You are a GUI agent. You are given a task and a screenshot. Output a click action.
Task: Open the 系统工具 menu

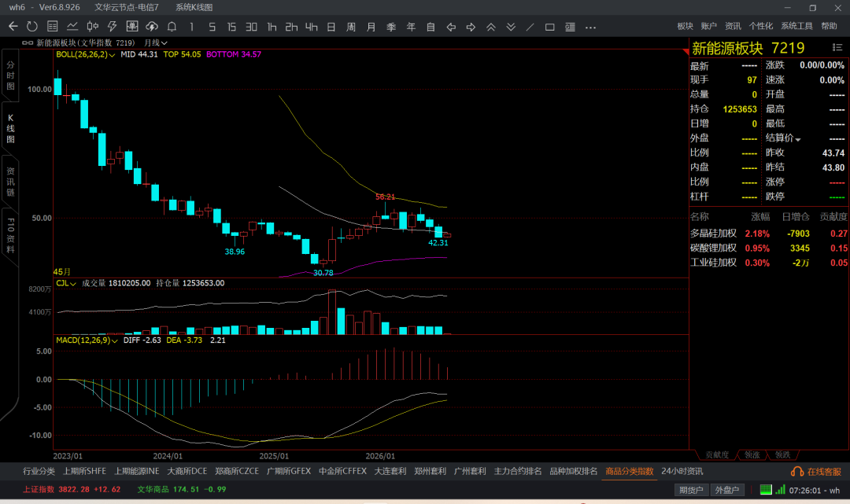pyautogui.click(x=796, y=26)
